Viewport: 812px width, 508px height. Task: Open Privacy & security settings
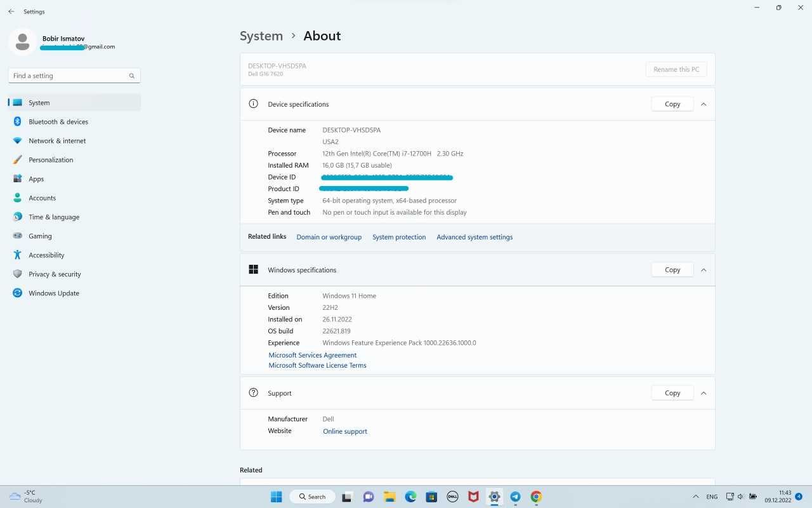coord(74,274)
